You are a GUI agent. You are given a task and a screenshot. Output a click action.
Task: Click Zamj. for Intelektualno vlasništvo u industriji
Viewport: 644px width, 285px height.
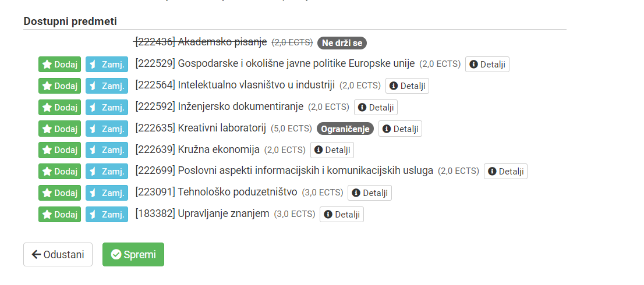[107, 85]
